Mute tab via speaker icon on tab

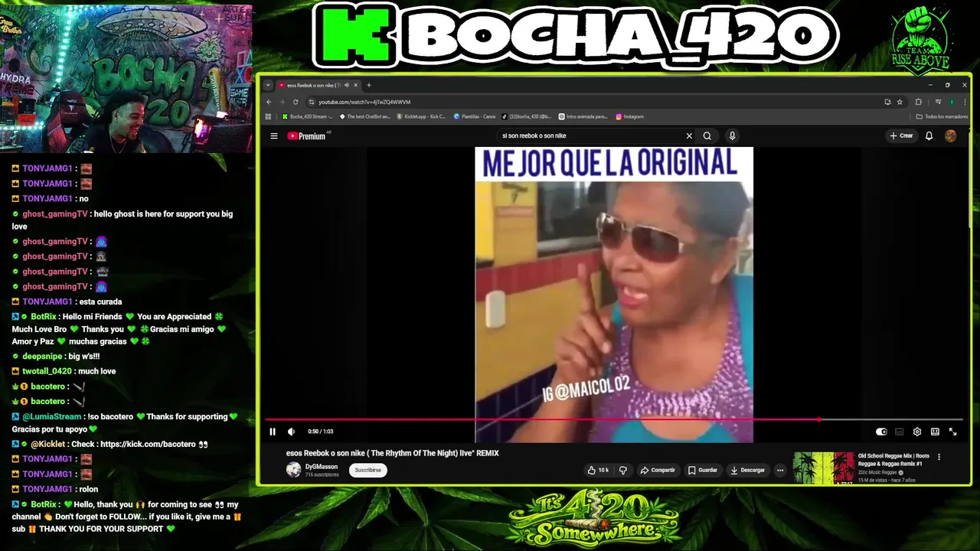pos(347,85)
